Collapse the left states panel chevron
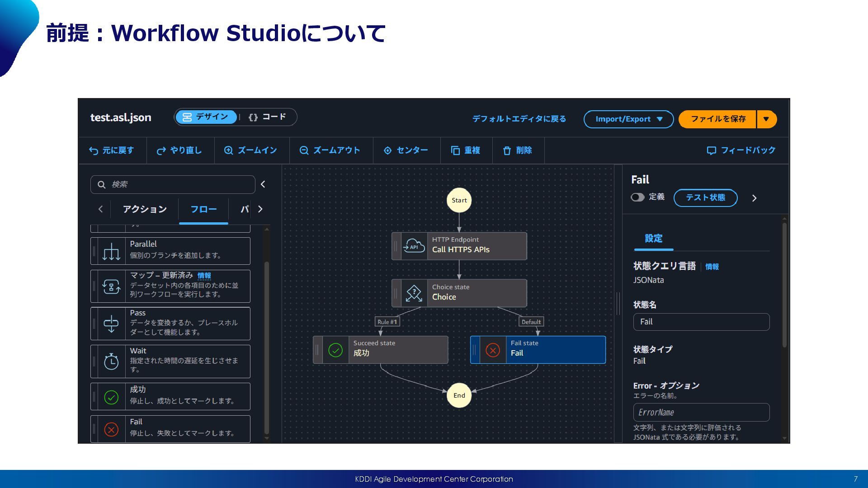The width and height of the screenshot is (868, 488). tap(263, 184)
